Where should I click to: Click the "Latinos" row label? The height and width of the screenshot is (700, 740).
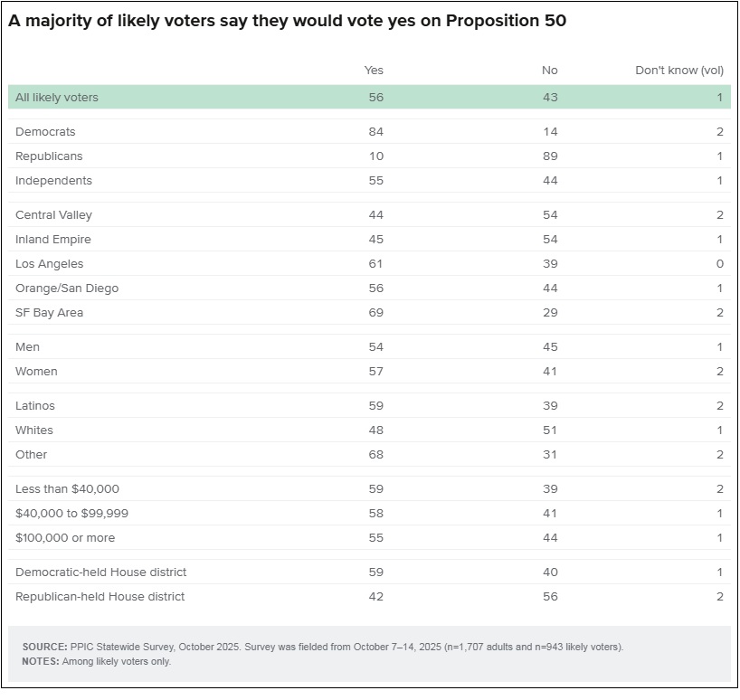coord(35,406)
